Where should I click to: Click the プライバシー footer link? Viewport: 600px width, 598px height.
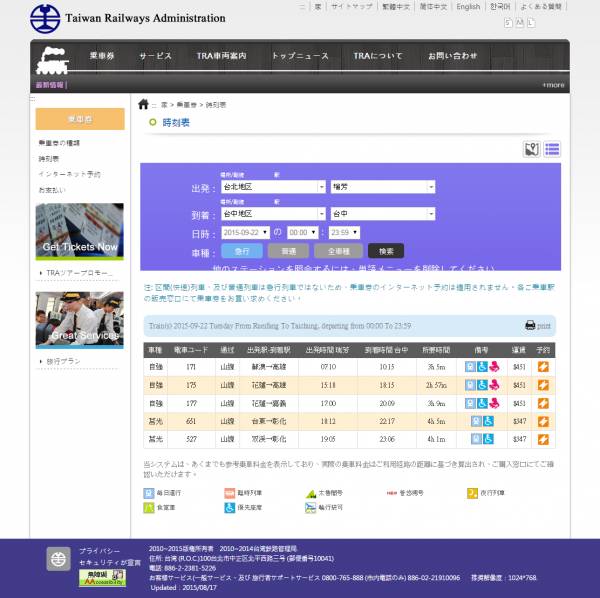99,551
